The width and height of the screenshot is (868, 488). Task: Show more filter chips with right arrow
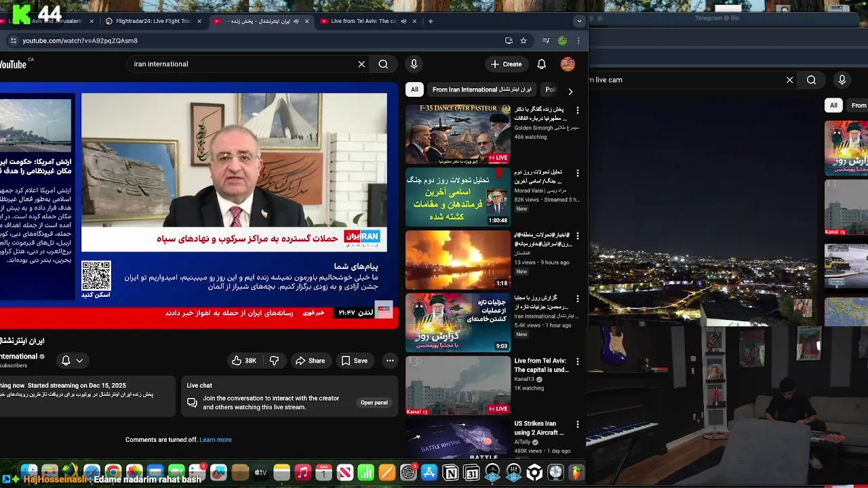570,91
